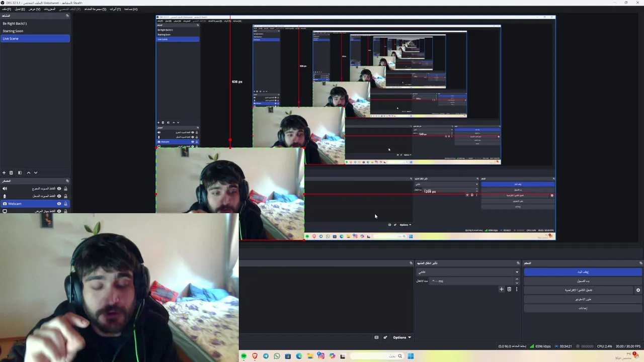Click the CPU: 2.4% usage readout
The height and width of the screenshot is (362, 644).
click(x=604, y=346)
